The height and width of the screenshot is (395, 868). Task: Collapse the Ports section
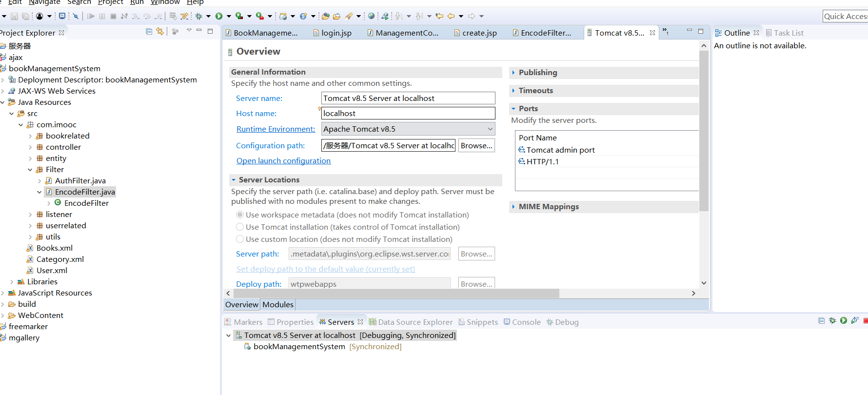pyautogui.click(x=513, y=108)
